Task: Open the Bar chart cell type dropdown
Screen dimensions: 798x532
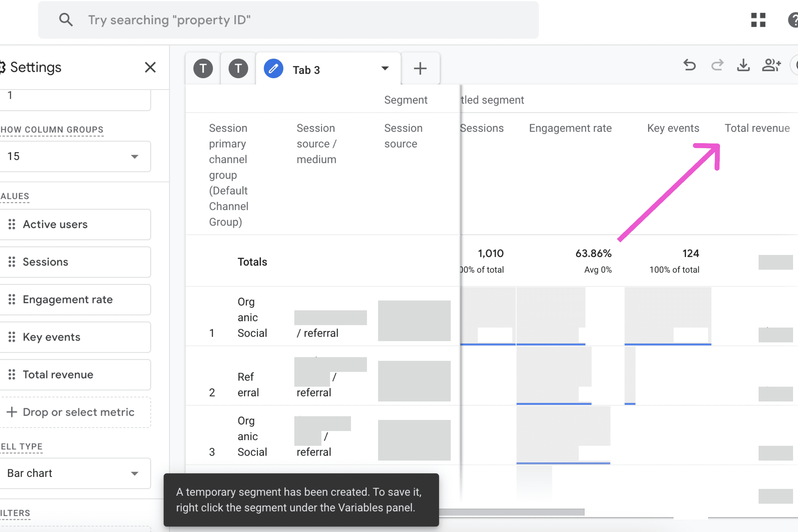Action: pos(75,473)
